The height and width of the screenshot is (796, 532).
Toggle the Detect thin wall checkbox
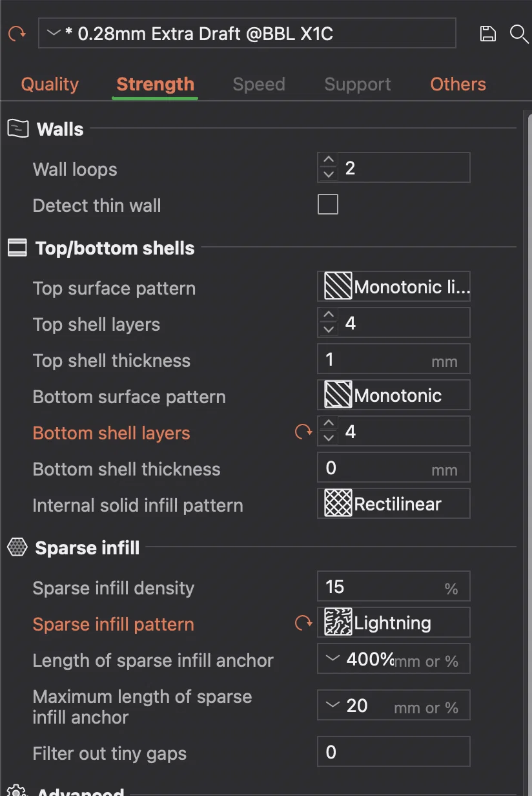pos(328,205)
